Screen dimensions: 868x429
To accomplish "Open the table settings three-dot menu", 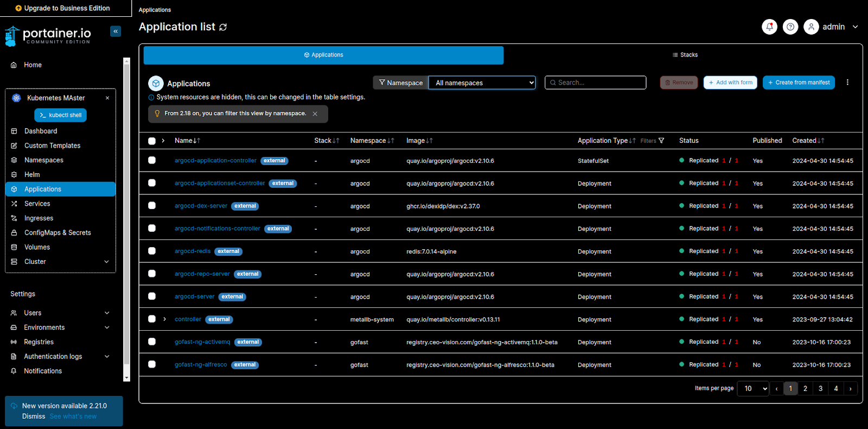I will pyautogui.click(x=847, y=83).
